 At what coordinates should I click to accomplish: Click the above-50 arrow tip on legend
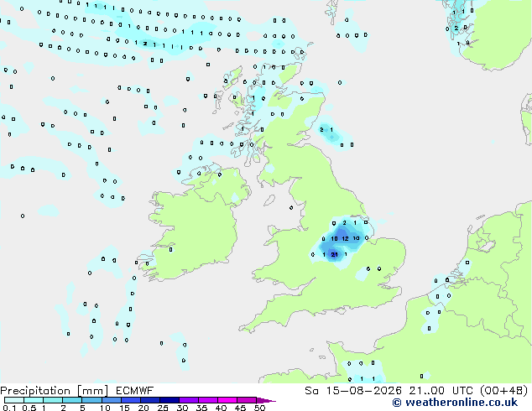pyautogui.click(x=268, y=400)
